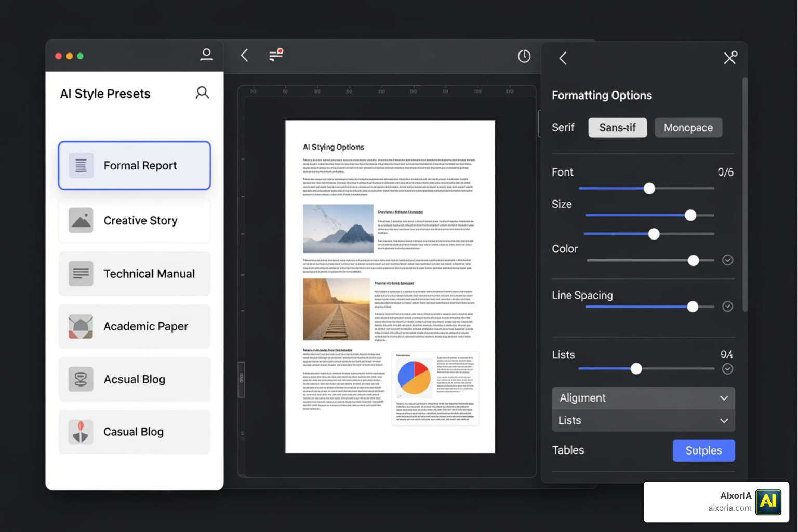Click the Formatting Options heading

point(602,96)
